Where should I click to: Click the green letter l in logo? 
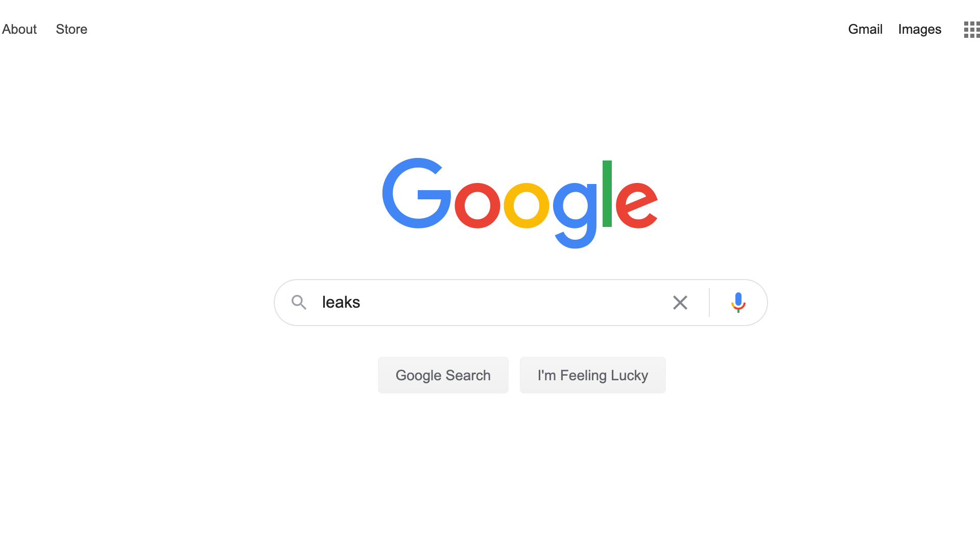(607, 193)
